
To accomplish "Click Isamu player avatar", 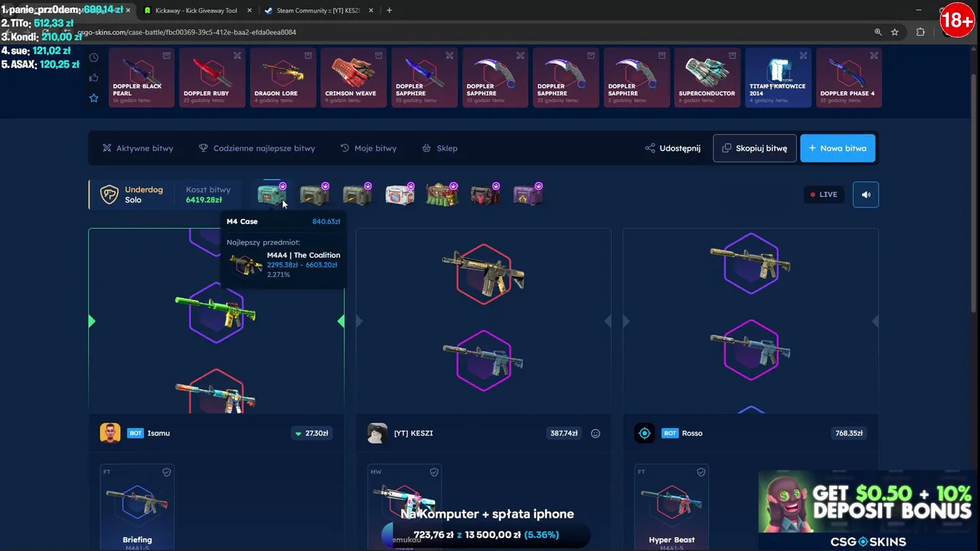I will point(110,433).
